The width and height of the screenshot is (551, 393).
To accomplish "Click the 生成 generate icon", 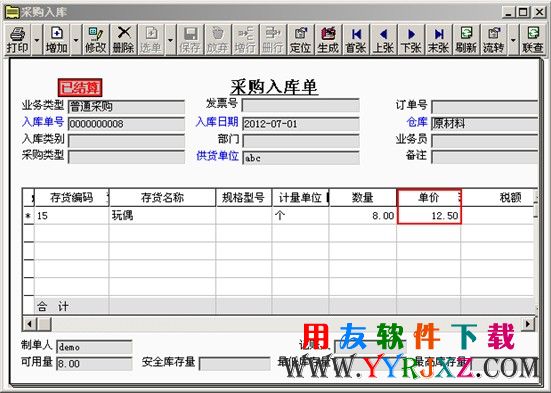I will pos(328,40).
